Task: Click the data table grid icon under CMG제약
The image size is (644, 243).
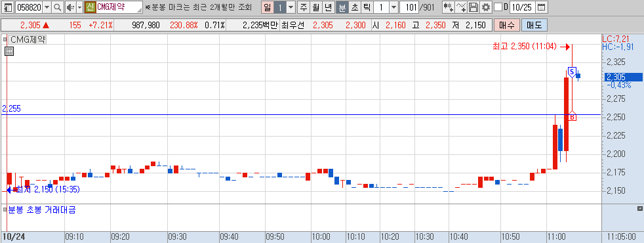Action: point(9,51)
